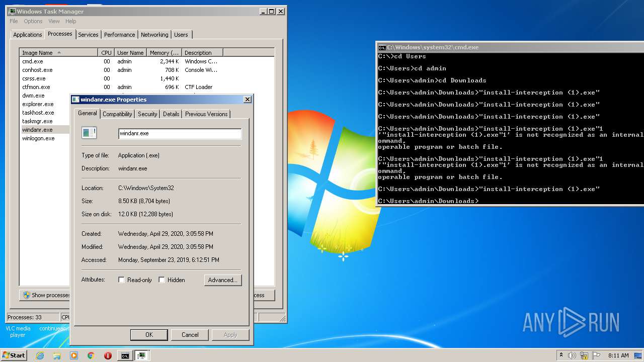Image resolution: width=644 pixels, height=362 pixels.
Task: Show hidden tray icons arrow
Action: point(561,355)
